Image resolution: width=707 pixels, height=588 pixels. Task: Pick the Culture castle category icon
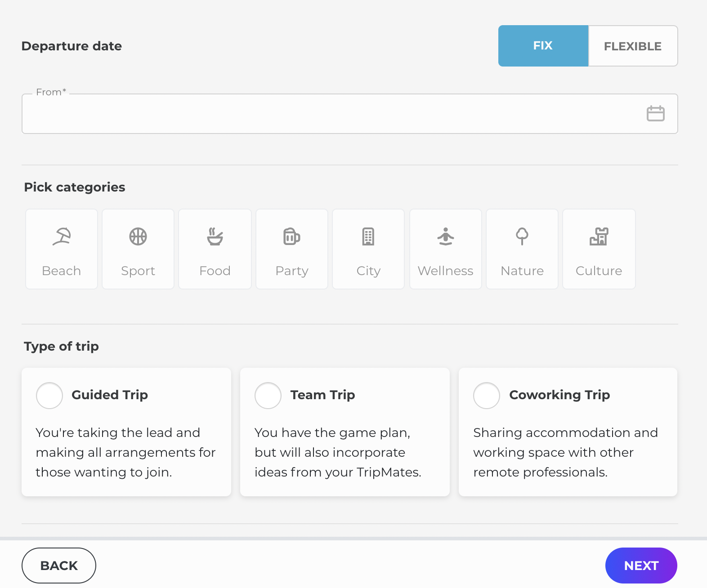click(x=599, y=236)
